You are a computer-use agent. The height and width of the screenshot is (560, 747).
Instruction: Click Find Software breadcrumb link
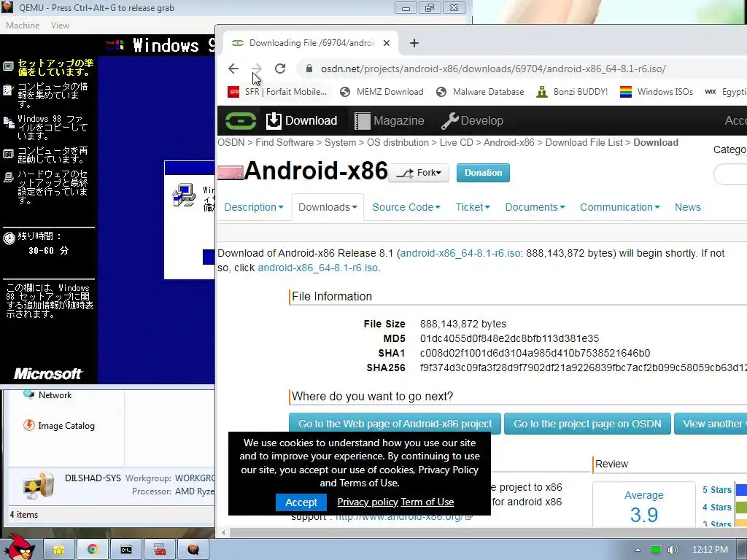(x=285, y=142)
